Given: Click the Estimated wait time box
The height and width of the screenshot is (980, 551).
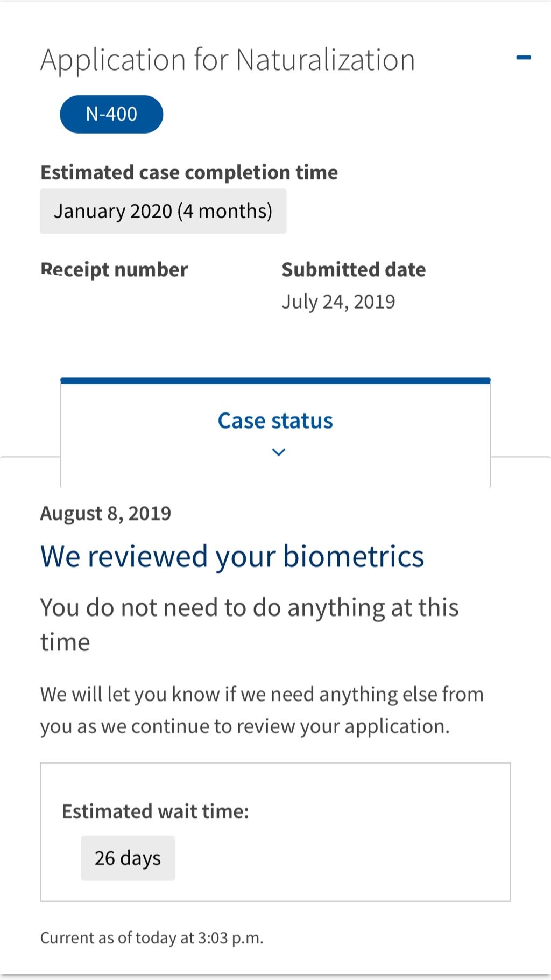Looking at the screenshot, I should click(x=275, y=832).
